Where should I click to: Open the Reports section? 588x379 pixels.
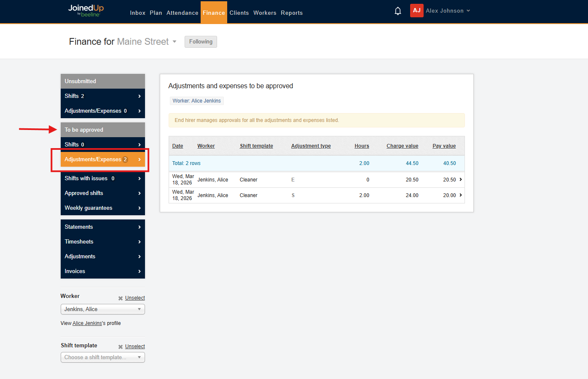(x=292, y=13)
